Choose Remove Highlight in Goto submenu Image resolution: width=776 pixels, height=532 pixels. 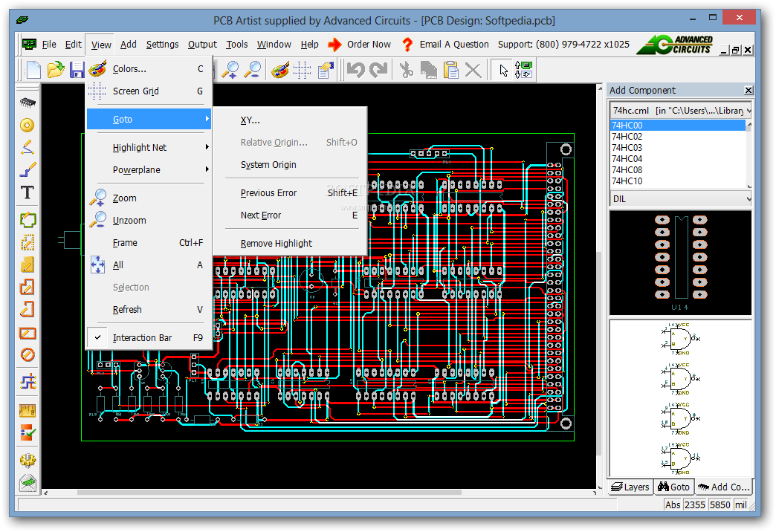291,244
